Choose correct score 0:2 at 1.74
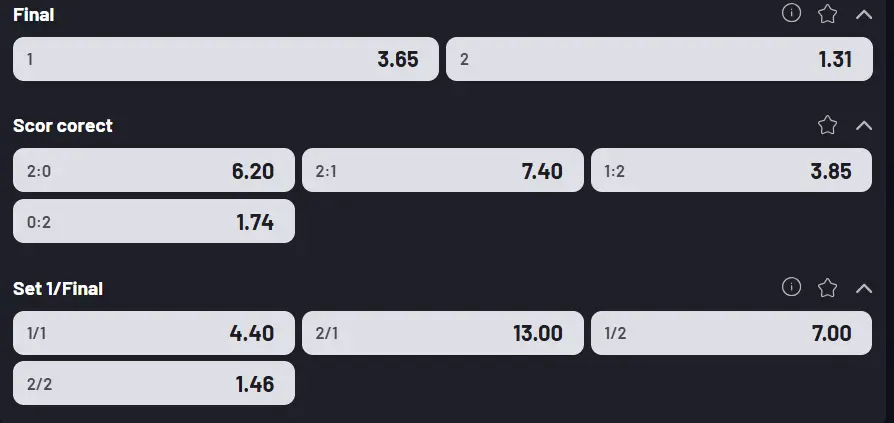The image size is (894, 423). click(x=154, y=222)
